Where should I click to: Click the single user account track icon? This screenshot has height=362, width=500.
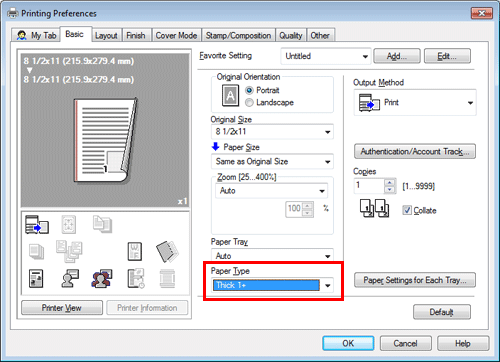(70, 278)
